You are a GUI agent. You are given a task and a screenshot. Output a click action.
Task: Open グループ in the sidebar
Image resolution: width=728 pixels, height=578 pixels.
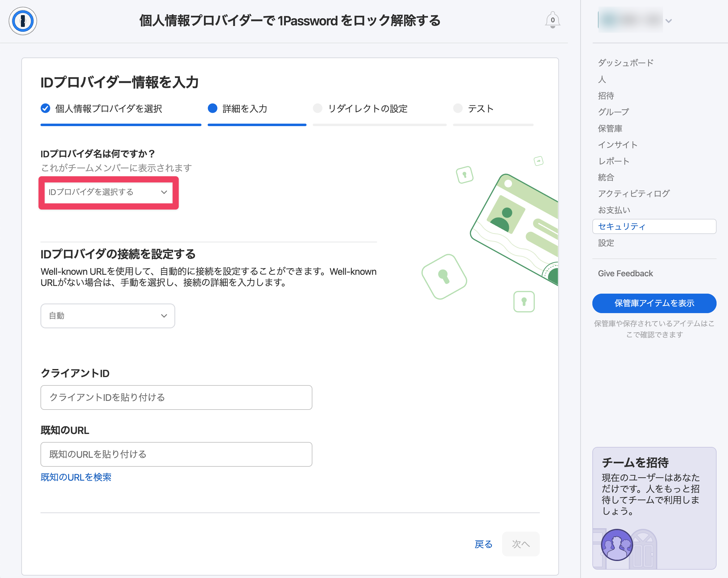(614, 112)
